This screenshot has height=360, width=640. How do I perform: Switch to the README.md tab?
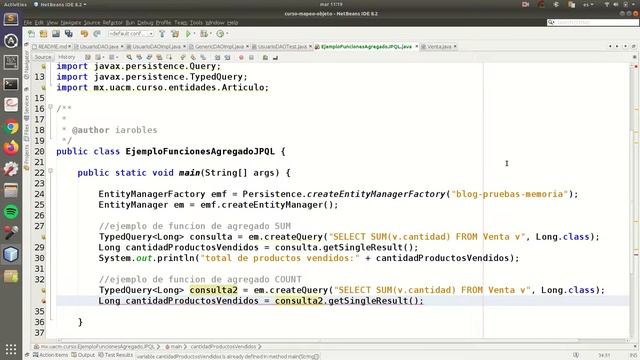[x=51, y=47]
